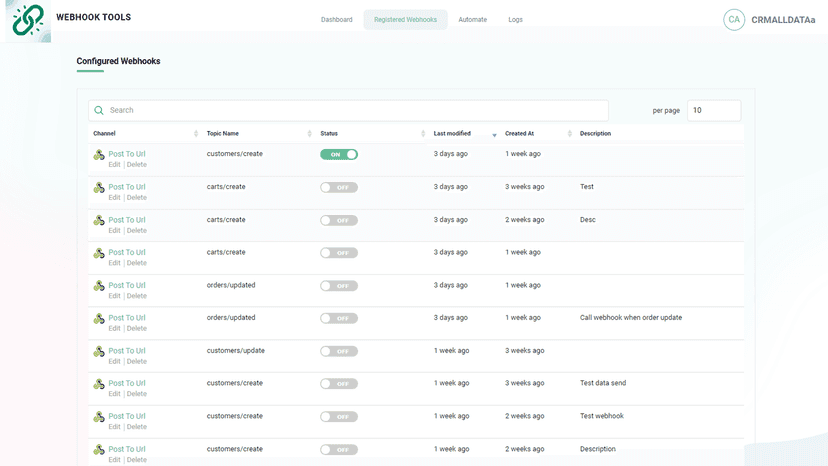Image resolution: width=828 pixels, height=466 pixels.
Task: Click the magnifier icon in the search bar
Action: [x=99, y=110]
